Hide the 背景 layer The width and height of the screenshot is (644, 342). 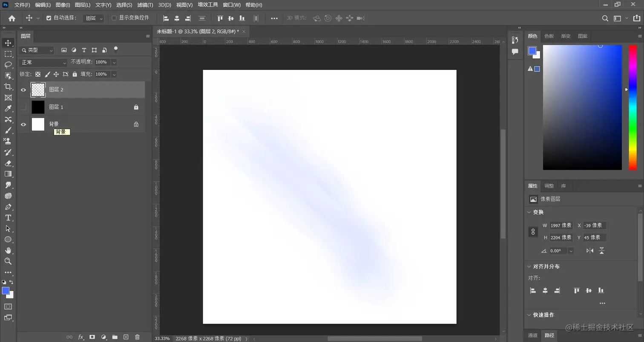point(23,125)
